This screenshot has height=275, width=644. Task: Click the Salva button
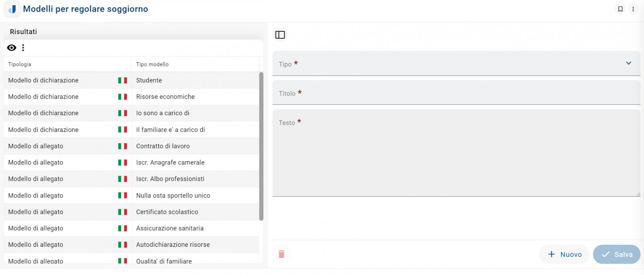point(616,254)
